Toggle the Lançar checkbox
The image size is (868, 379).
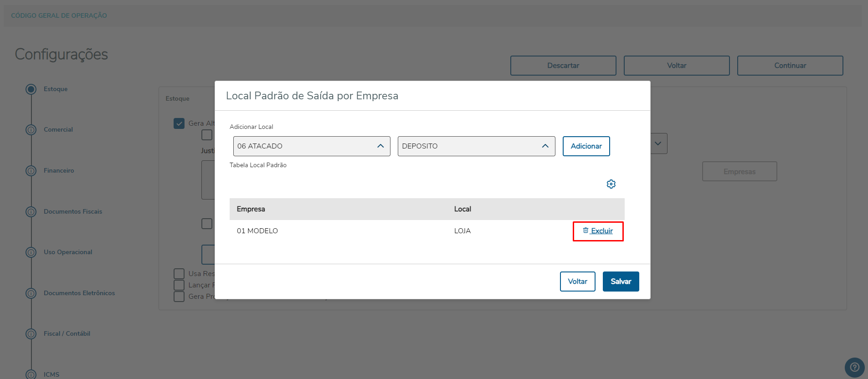pos(179,285)
